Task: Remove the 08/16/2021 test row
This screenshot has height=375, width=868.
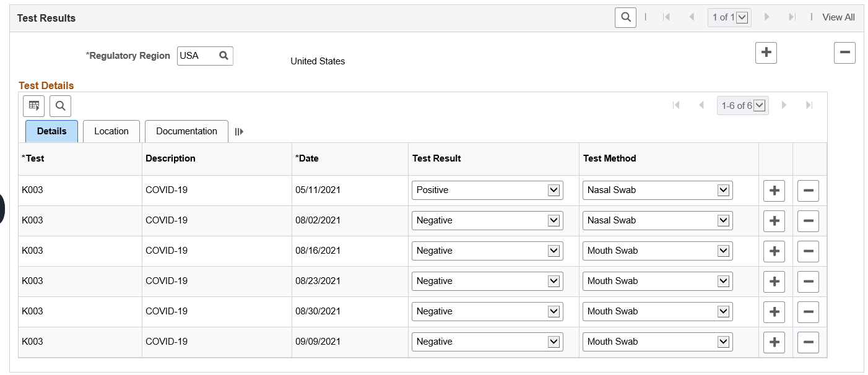Action: point(808,251)
